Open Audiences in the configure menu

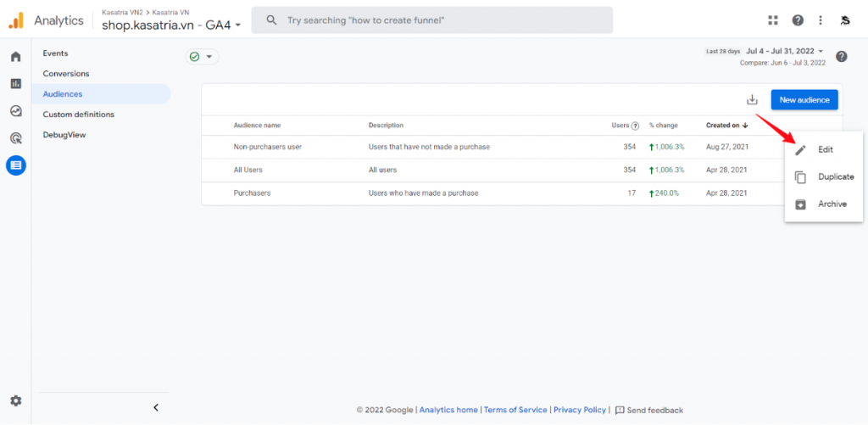tap(102, 94)
